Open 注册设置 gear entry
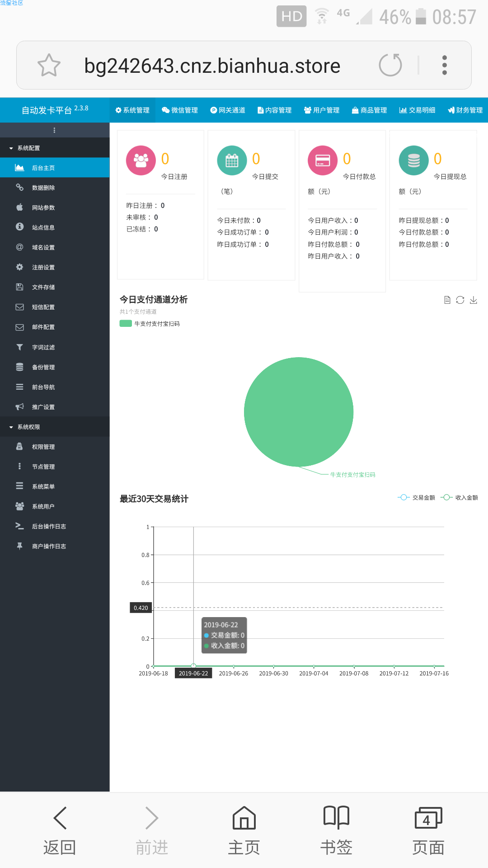The width and height of the screenshot is (488, 868). pos(55,267)
